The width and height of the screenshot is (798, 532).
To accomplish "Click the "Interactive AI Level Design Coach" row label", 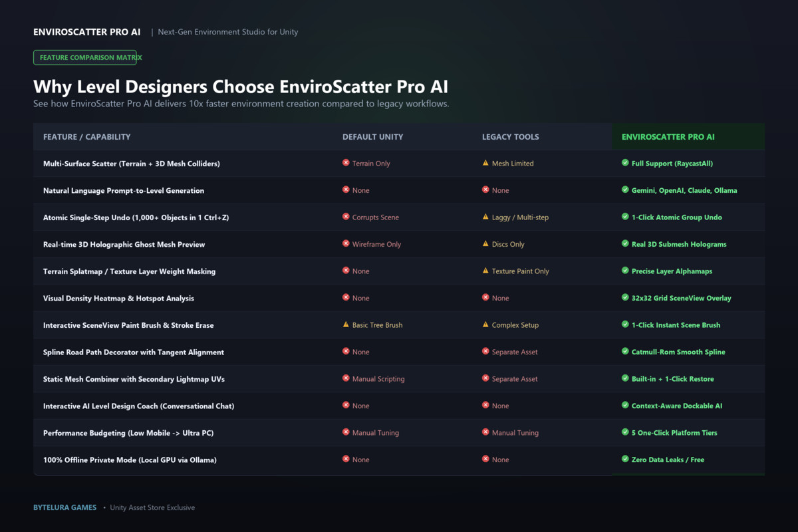I will click(139, 406).
